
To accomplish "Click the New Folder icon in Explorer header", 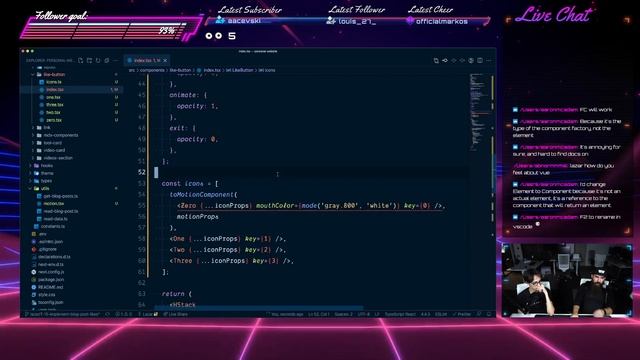I will click(89, 60).
